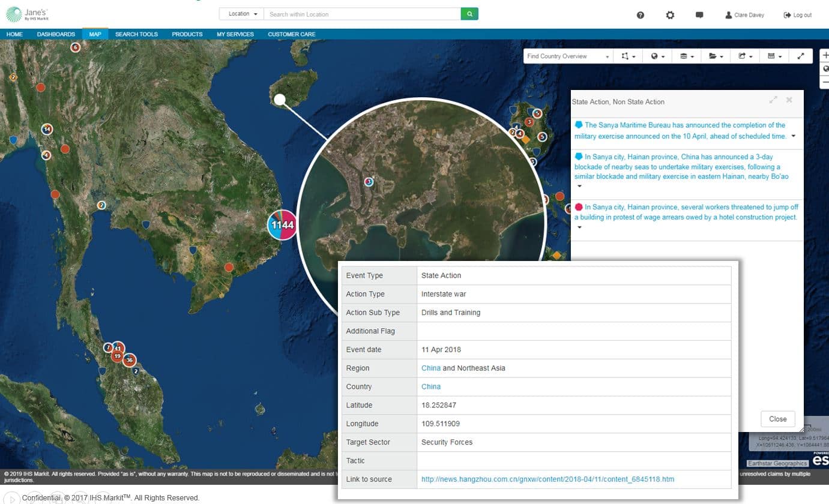Open the folder icon menu in map toolbar
This screenshot has width=829, height=504.
click(716, 56)
